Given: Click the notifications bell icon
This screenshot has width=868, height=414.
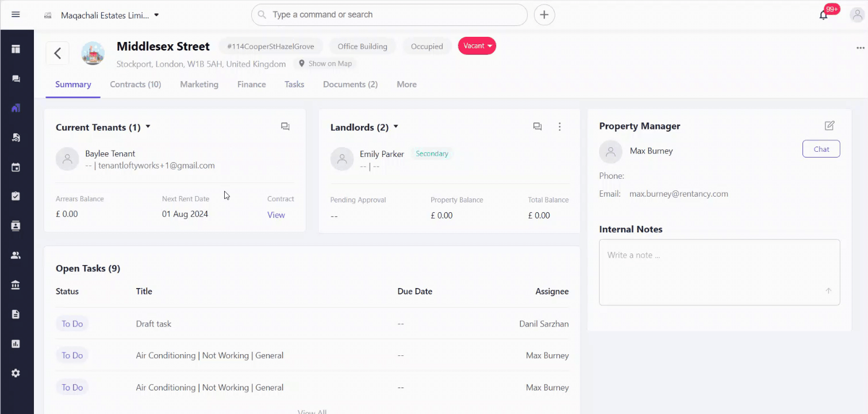Looking at the screenshot, I should (x=823, y=15).
